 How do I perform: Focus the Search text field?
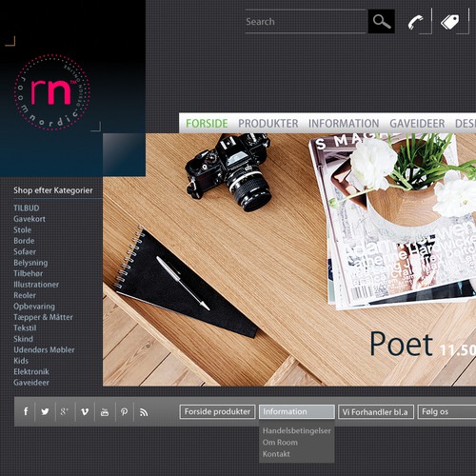point(307,22)
